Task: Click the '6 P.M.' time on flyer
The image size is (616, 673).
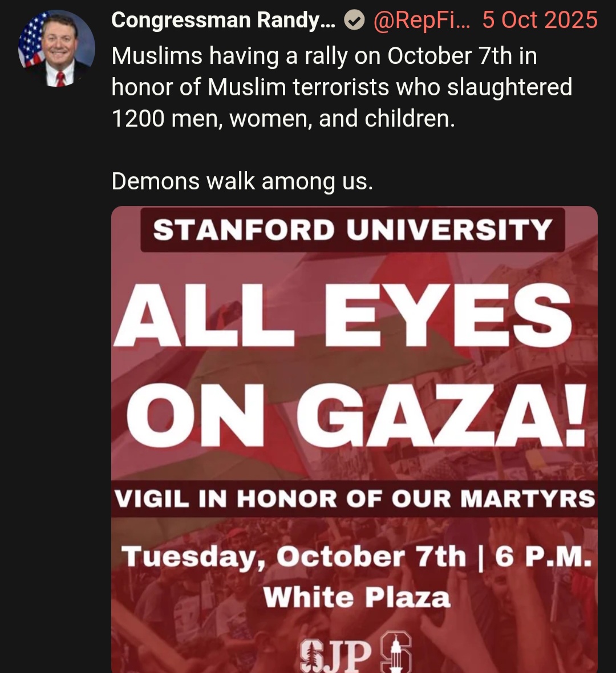Action: [x=544, y=557]
